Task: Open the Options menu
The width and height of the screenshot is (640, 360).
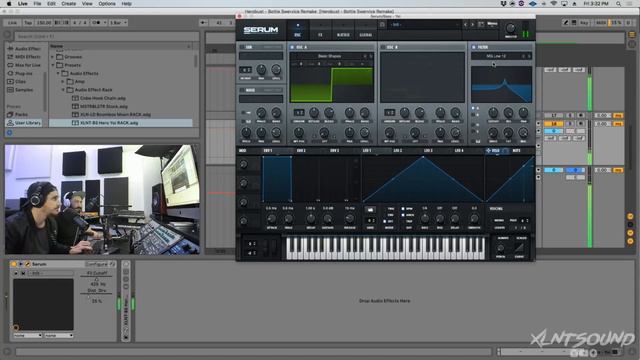Action: 107,4
